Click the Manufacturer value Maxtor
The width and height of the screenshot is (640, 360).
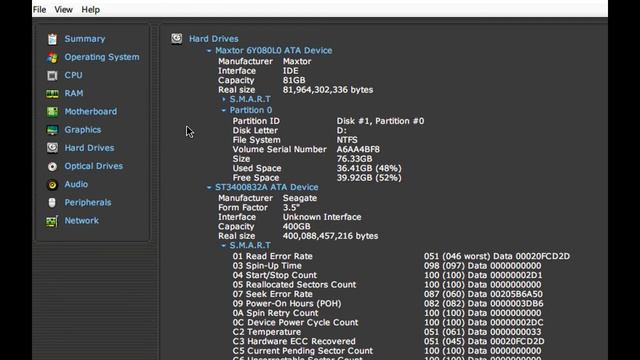[297, 61]
